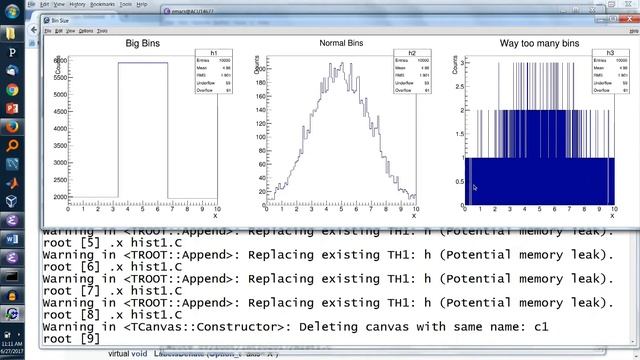Click the ROOT canvas title bar icon
The image size is (640, 360).
click(x=47, y=20)
